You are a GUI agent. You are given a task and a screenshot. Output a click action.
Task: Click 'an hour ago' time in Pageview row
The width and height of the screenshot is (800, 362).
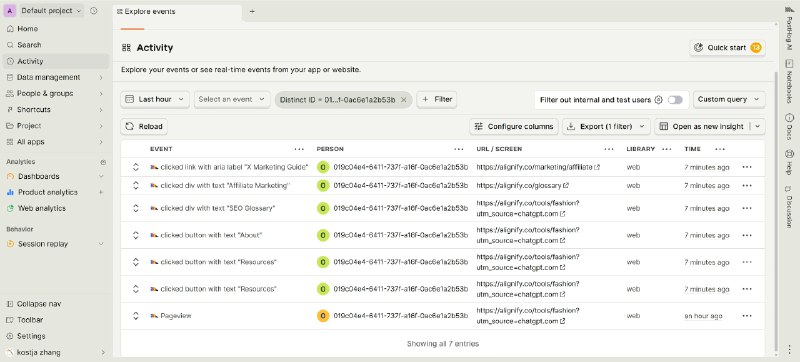tap(703, 316)
